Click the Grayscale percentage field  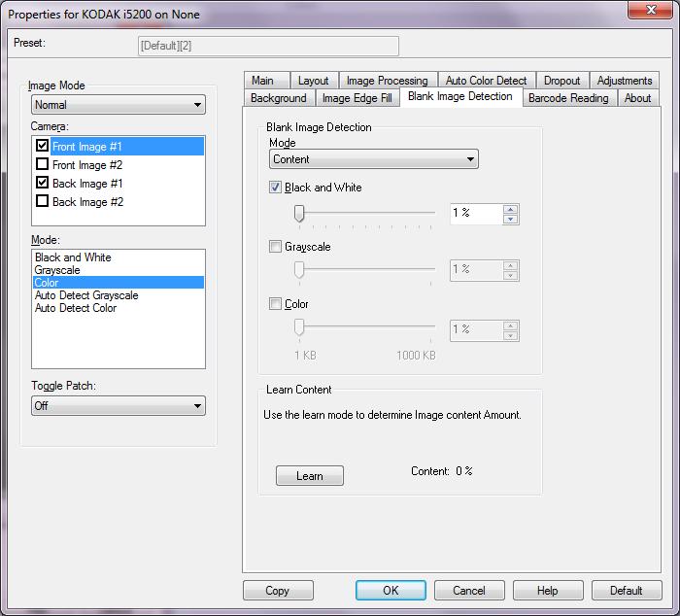(477, 270)
